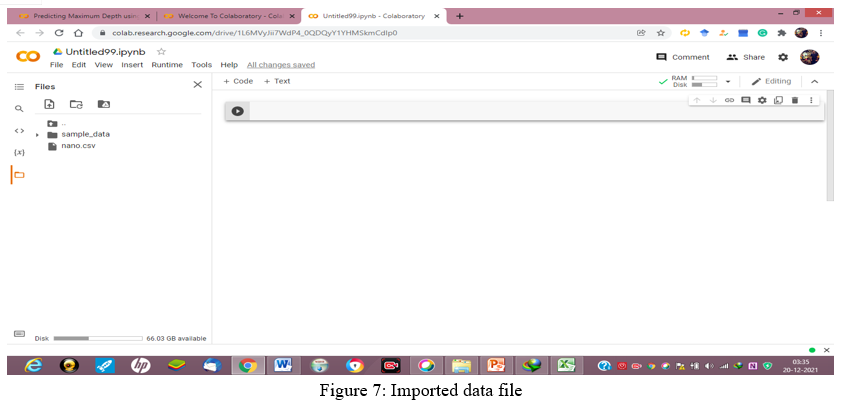
Task: Open the Tools menu
Action: [201, 64]
